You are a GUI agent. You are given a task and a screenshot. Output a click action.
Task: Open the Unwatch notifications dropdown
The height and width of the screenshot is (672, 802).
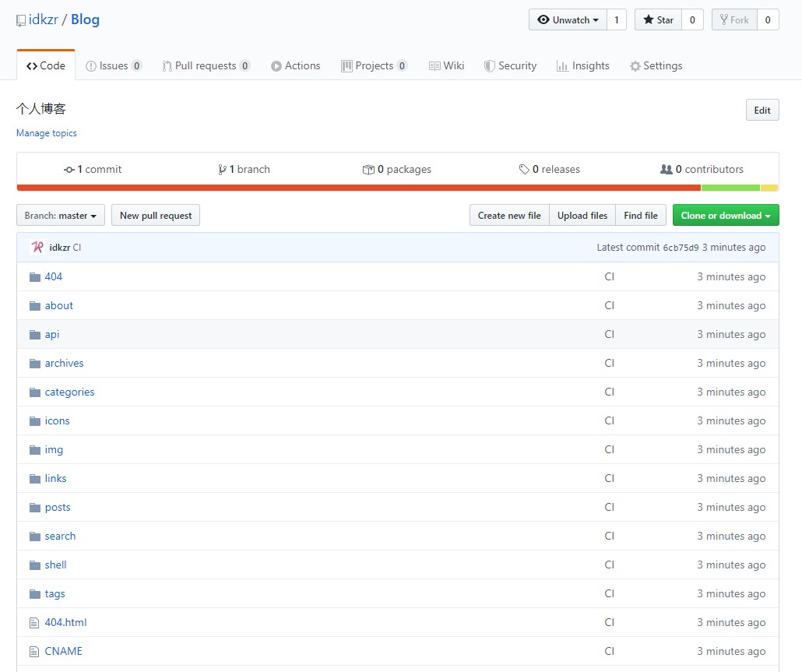567,20
